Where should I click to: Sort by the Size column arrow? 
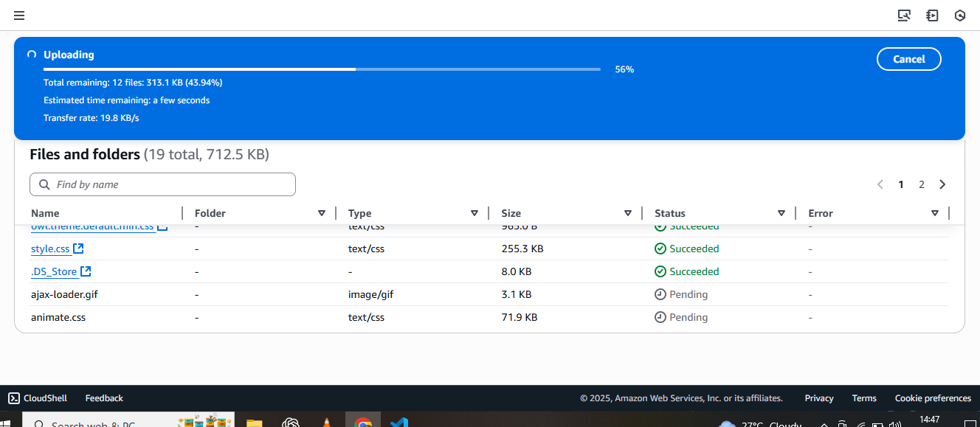pyautogui.click(x=628, y=213)
